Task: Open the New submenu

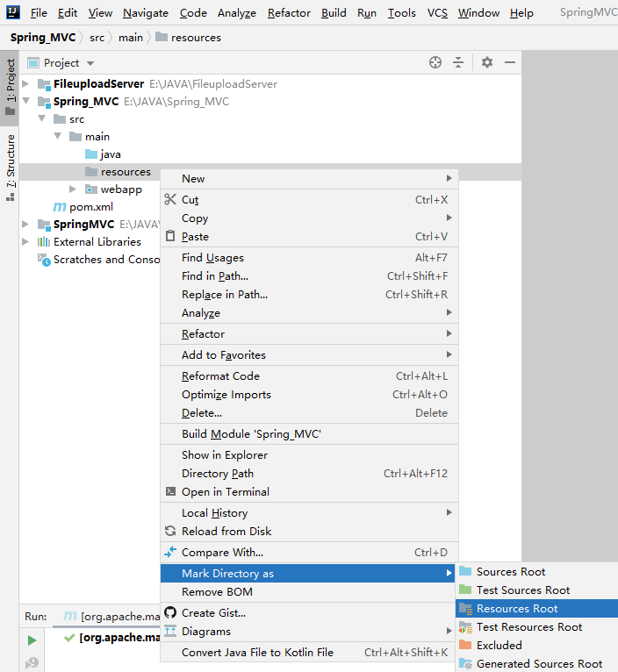Action: pos(309,178)
